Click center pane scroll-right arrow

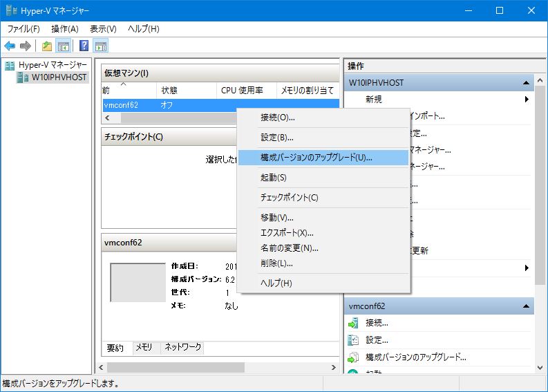coord(333,368)
